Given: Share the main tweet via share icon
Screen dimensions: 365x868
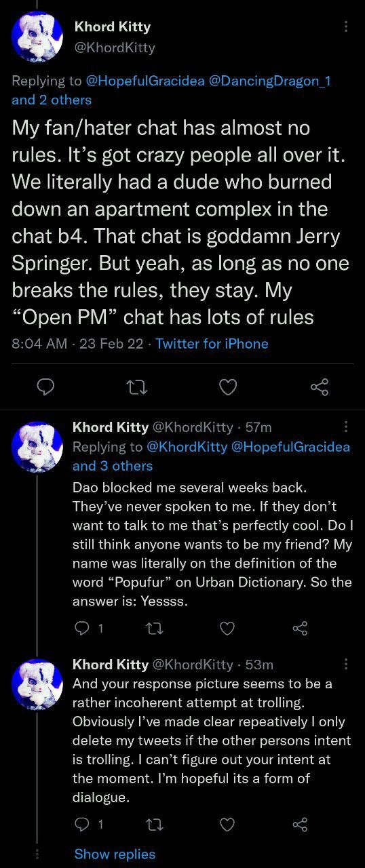Looking at the screenshot, I should (319, 387).
